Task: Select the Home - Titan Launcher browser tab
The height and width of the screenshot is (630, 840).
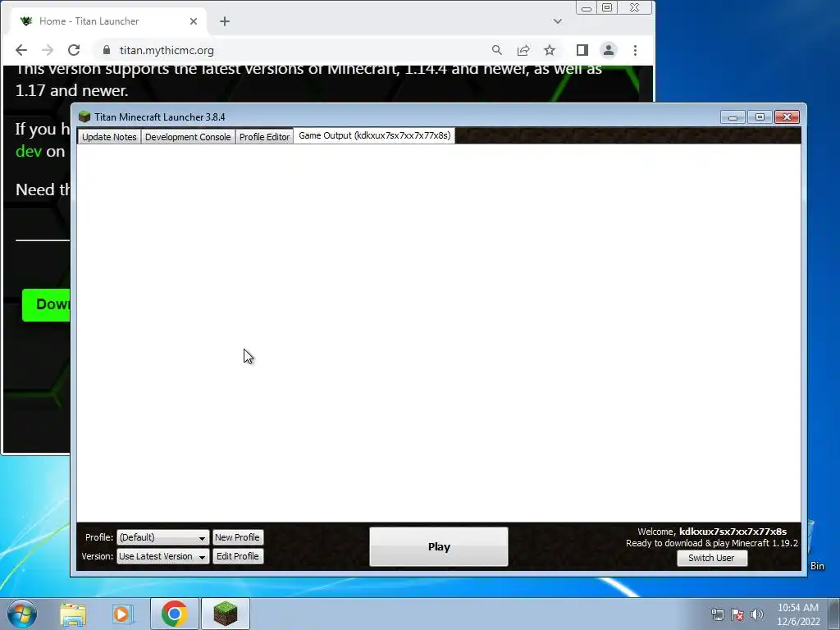Action: [107, 21]
